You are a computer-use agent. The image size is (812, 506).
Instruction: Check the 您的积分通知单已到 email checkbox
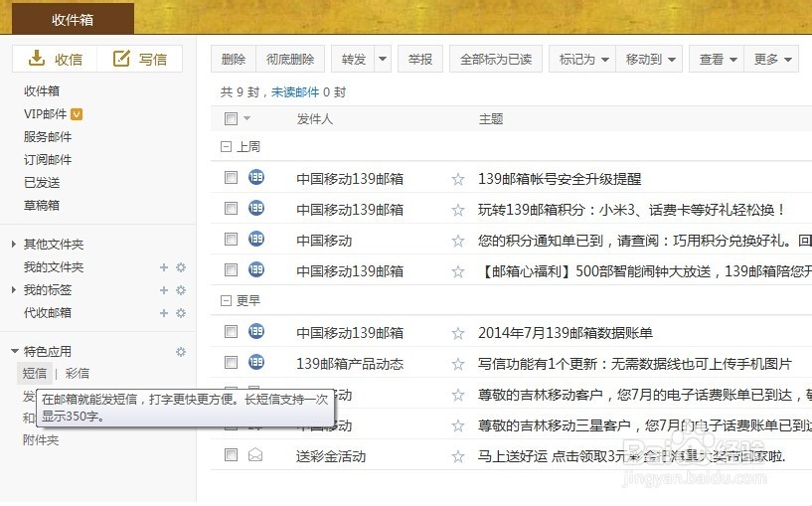coord(231,240)
